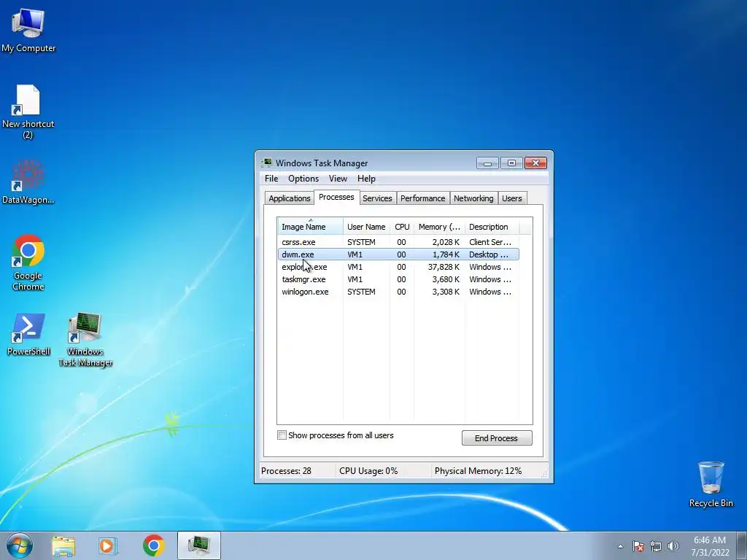This screenshot has height=560, width=747.
Task: Select the csrss.exe process row
Action: tap(398, 242)
